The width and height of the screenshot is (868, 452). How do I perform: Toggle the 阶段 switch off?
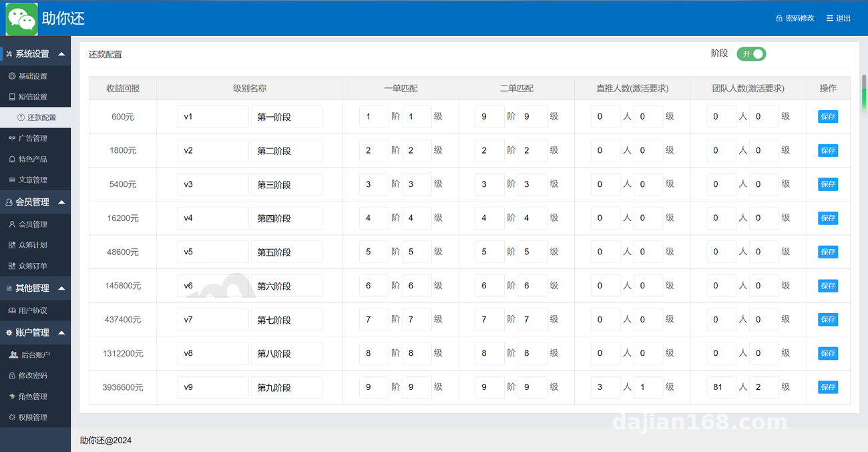(x=751, y=54)
